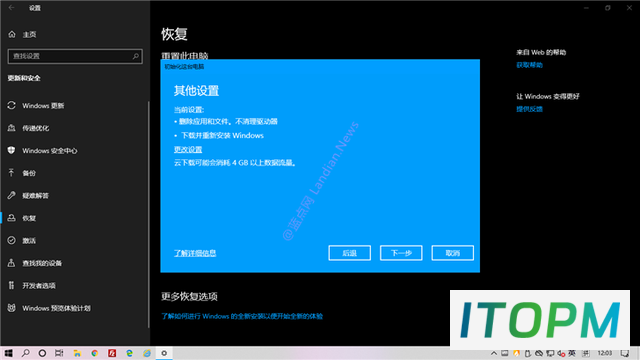640x360 pixels.
Task: Click the 下一步 button
Action: click(401, 253)
